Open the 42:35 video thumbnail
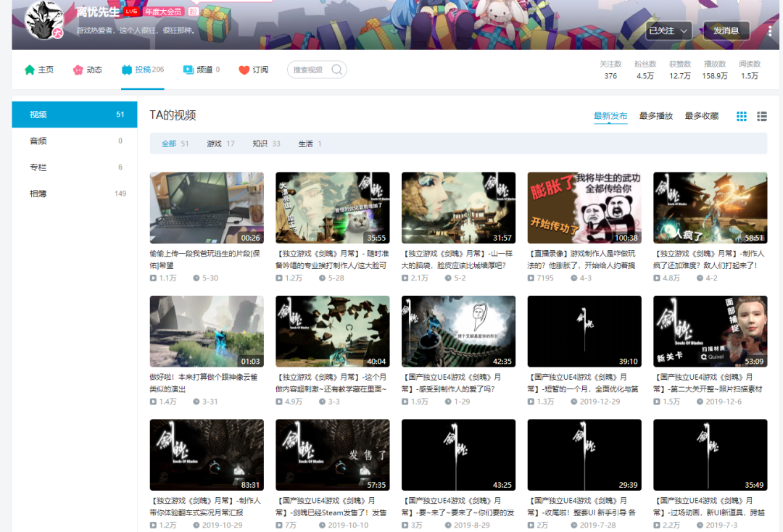 pyautogui.click(x=458, y=331)
